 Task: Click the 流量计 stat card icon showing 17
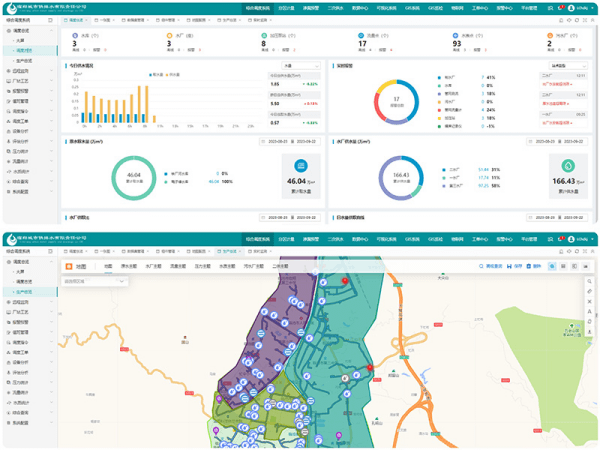tap(361, 34)
